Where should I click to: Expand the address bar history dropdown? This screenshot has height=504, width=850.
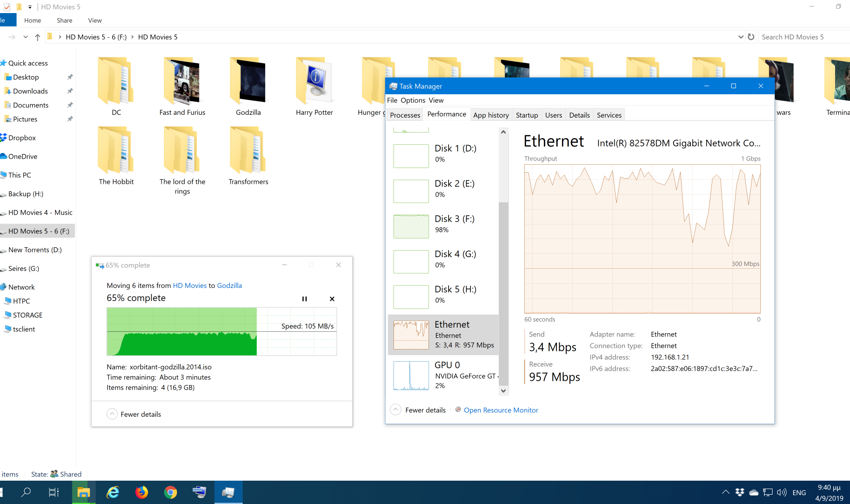tap(740, 37)
